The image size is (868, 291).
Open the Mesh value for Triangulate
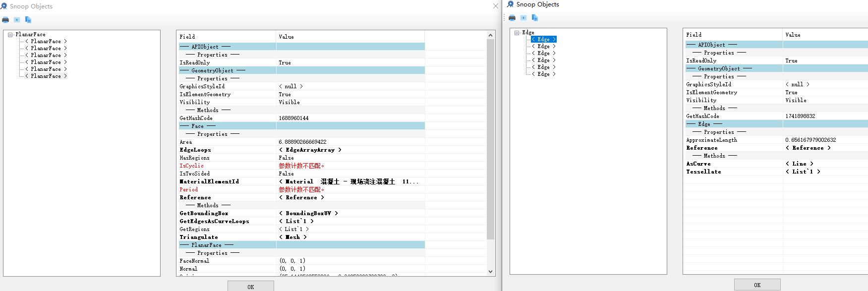click(293, 237)
